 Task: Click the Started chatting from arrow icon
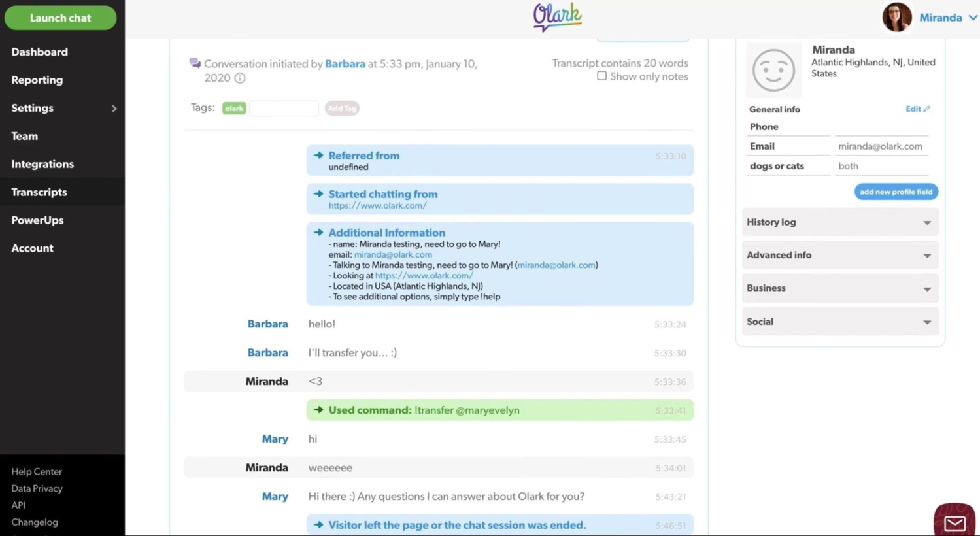318,194
